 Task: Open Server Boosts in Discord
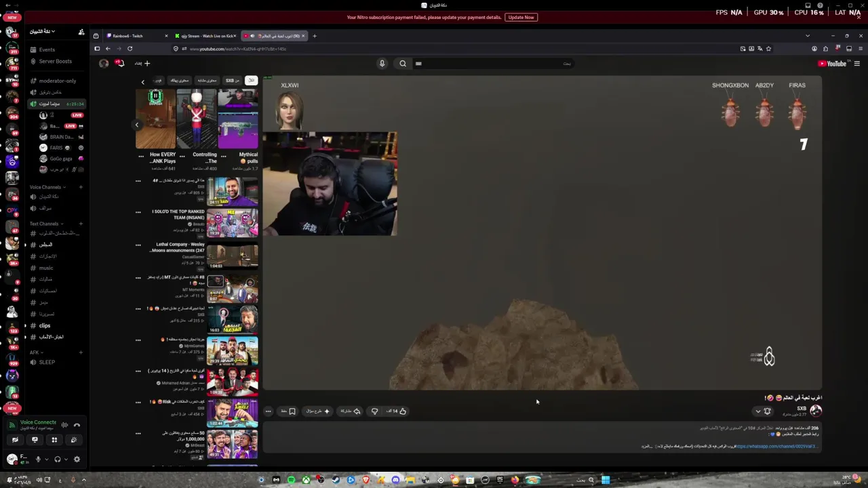55,61
